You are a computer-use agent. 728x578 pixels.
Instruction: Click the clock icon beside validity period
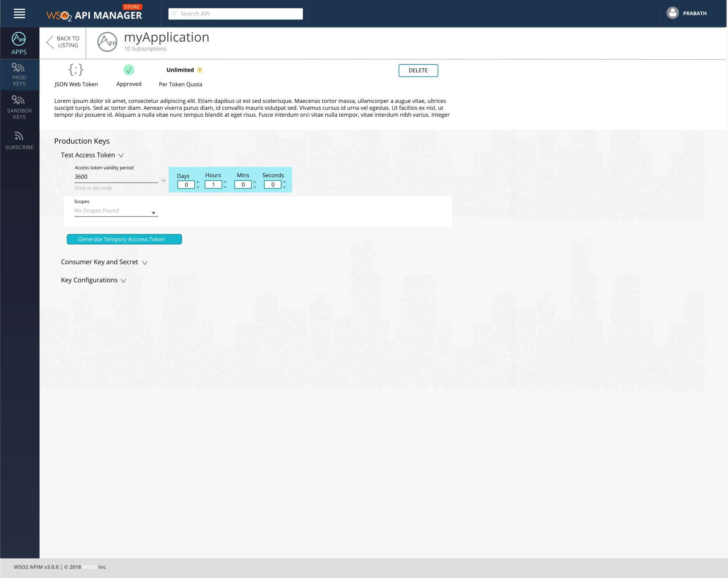tap(163, 181)
